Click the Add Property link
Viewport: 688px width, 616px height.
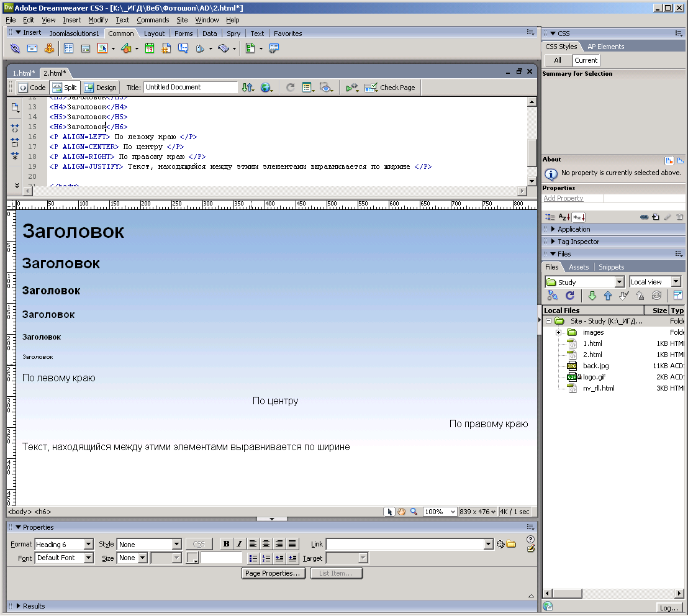(563, 198)
